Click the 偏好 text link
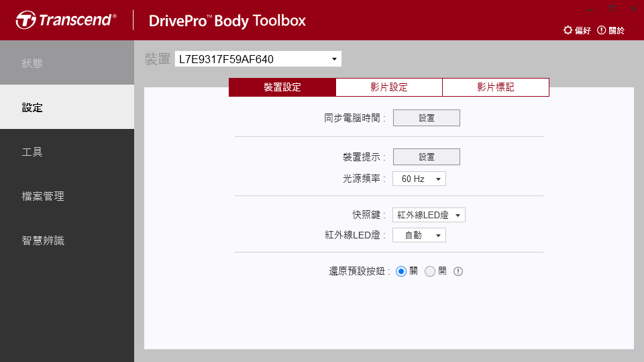This screenshot has width=644, height=362. (x=582, y=30)
